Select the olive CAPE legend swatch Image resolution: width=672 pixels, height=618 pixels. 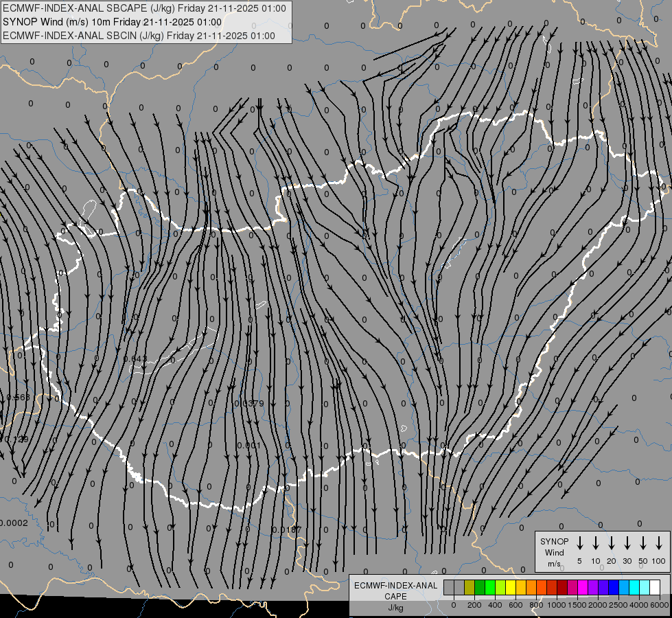click(x=470, y=587)
